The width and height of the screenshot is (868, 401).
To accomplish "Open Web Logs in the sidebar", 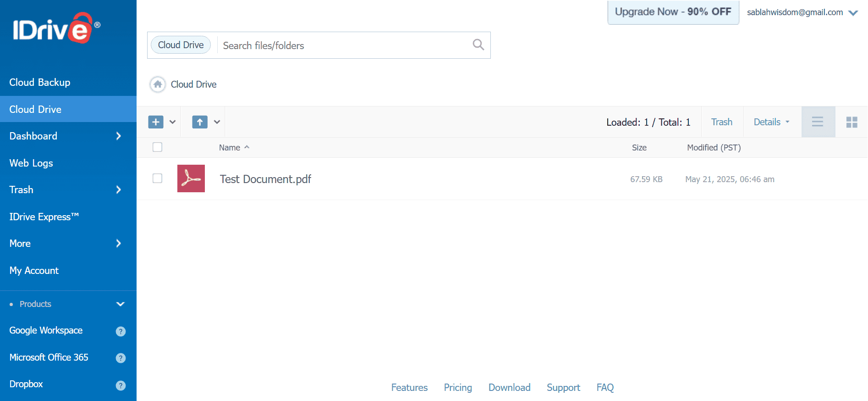I will click(x=31, y=163).
